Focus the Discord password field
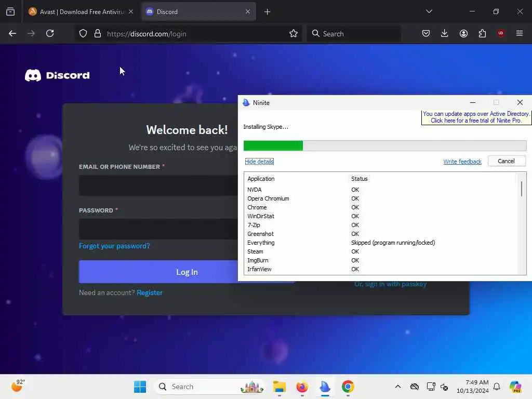Screen dimensions: 532x399 pos(158,229)
